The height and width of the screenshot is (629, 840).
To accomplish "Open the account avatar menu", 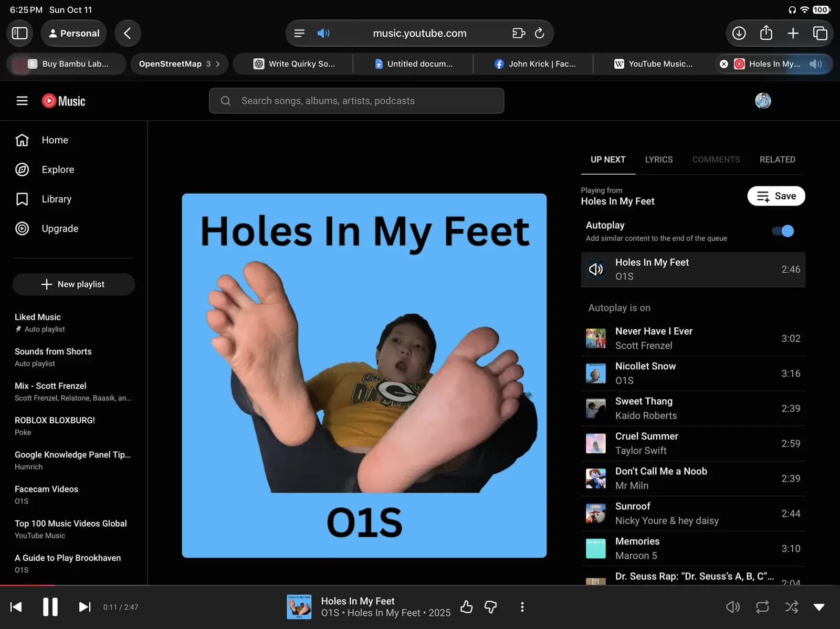I will tap(763, 101).
